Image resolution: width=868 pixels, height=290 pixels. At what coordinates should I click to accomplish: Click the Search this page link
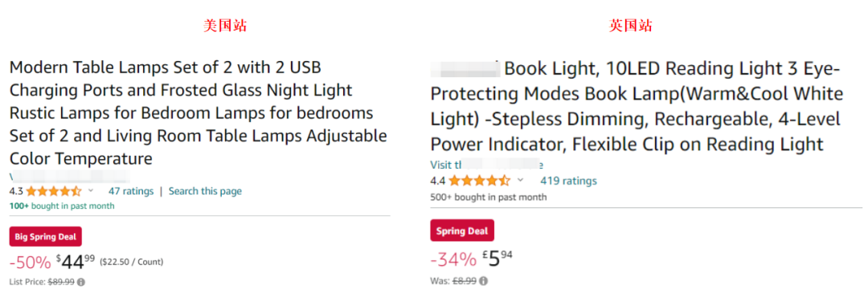coord(206,191)
